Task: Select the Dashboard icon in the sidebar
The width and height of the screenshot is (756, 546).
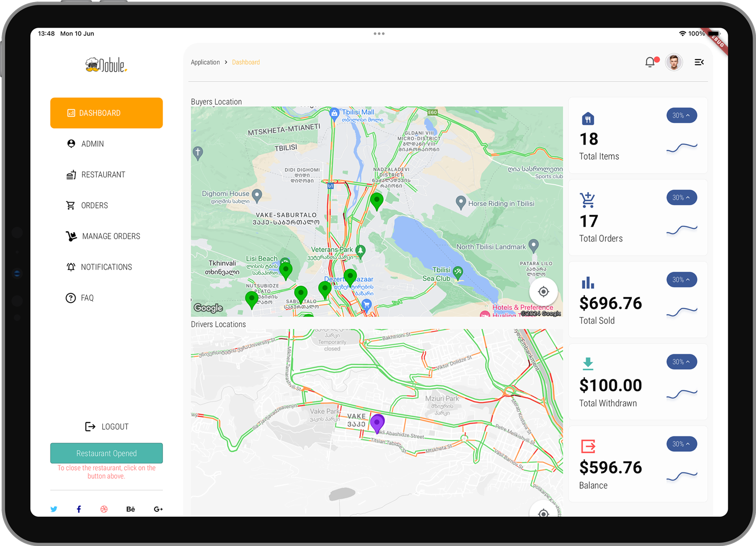Action: coord(71,113)
